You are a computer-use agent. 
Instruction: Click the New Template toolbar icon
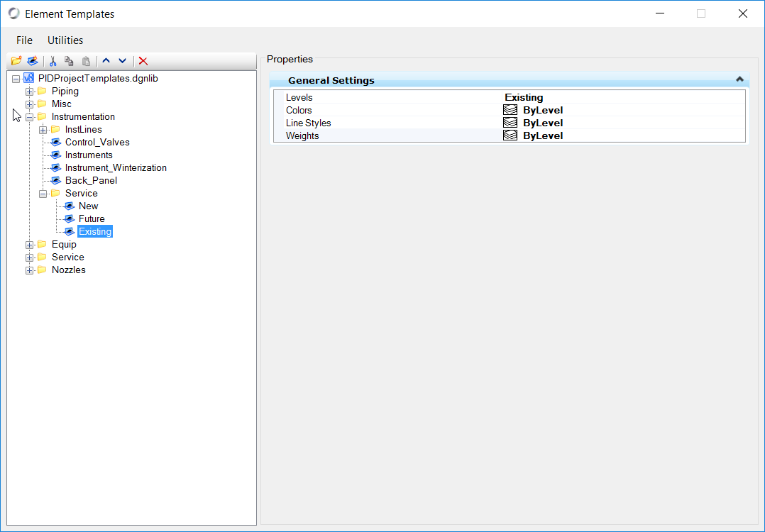tap(32, 61)
